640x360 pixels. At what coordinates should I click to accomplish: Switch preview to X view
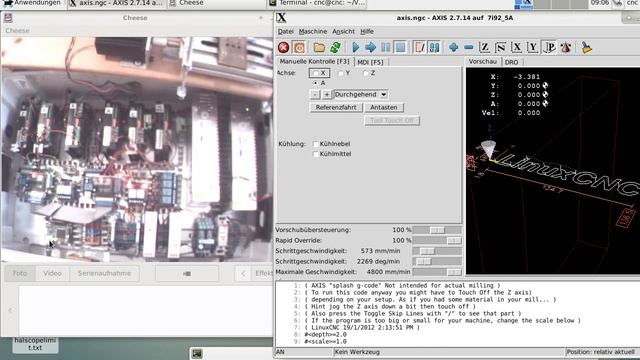pos(517,47)
